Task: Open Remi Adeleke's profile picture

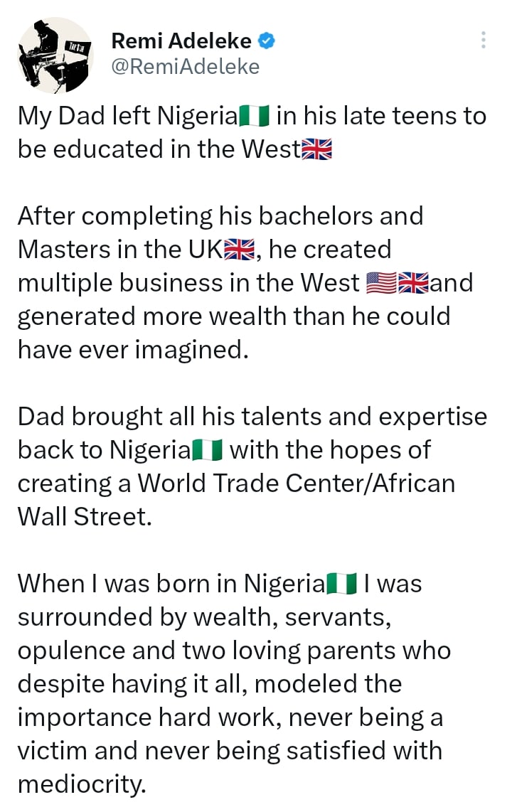Action: tap(55, 56)
